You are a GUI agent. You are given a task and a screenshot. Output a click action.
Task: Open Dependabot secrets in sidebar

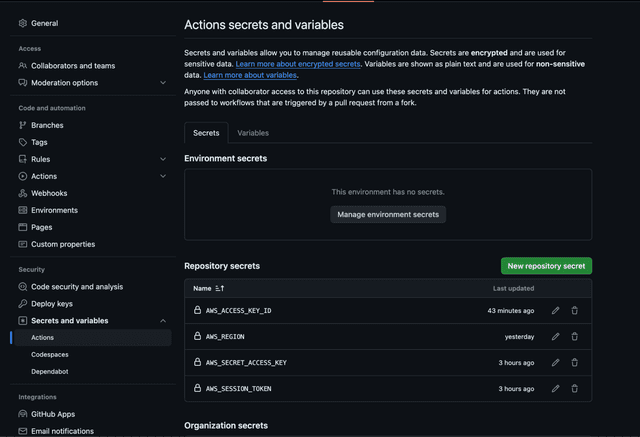(50, 372)
